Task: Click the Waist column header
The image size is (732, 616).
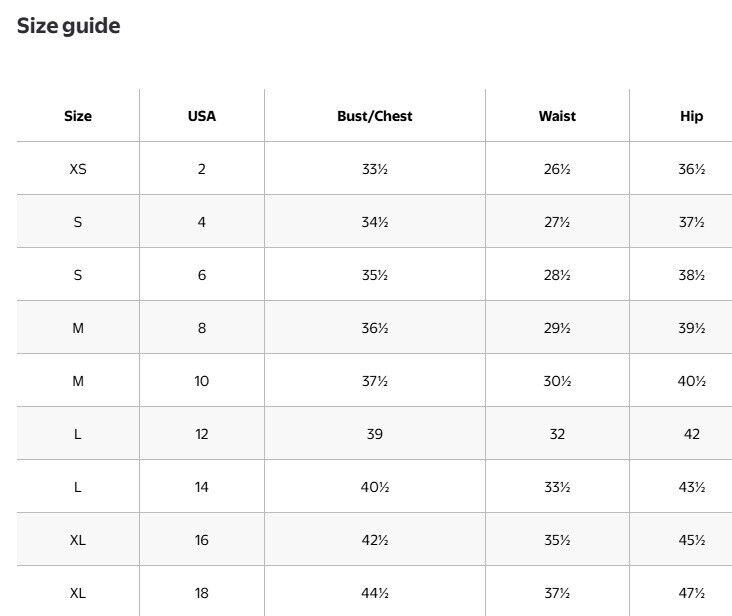Action: click(557, 116)
